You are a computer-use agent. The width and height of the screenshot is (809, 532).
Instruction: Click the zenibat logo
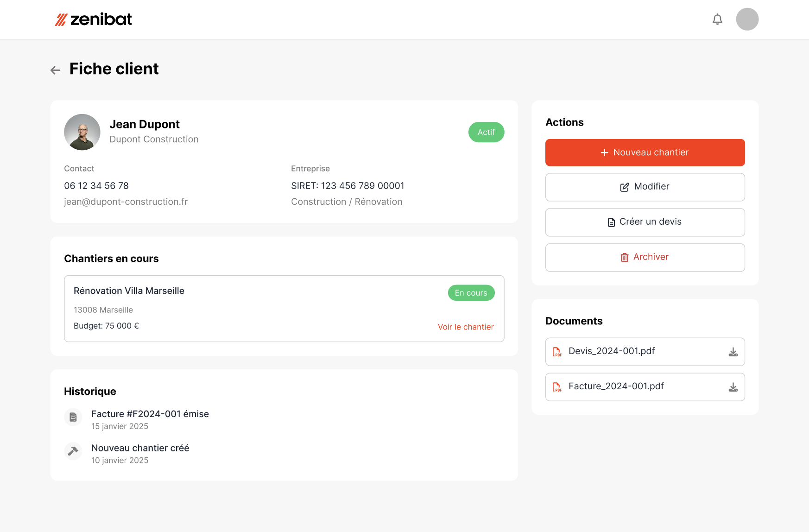94,19
